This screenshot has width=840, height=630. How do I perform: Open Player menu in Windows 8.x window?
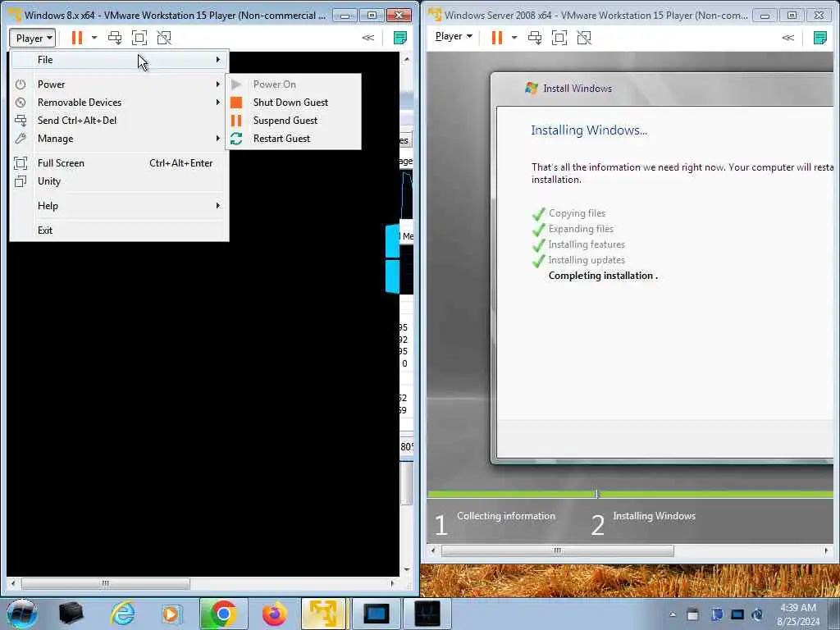33,38
